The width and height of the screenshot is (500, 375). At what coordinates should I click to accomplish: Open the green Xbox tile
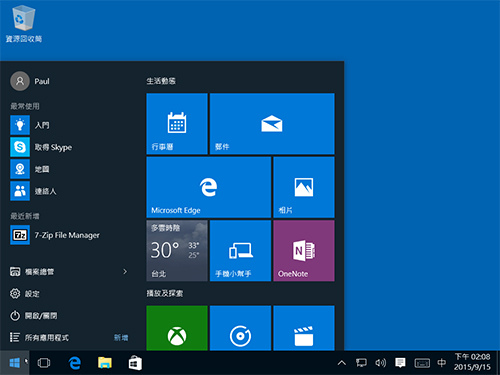(x=177, y=328)
